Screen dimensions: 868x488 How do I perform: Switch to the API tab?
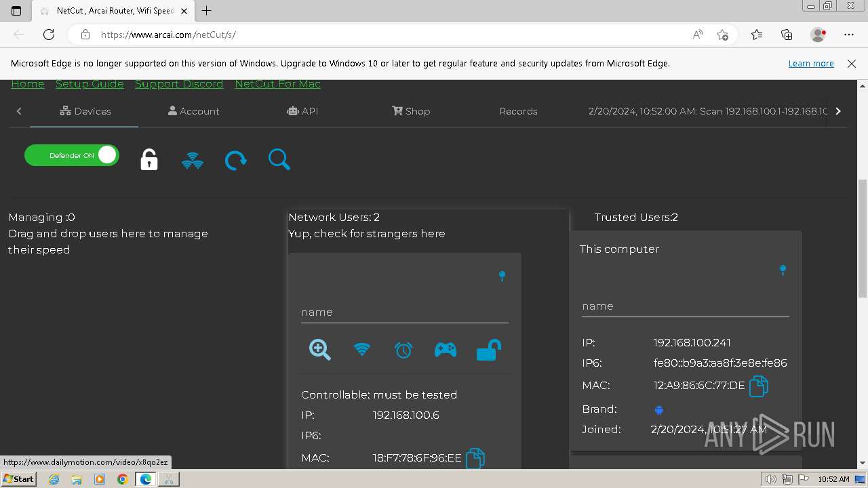point(302,111)
